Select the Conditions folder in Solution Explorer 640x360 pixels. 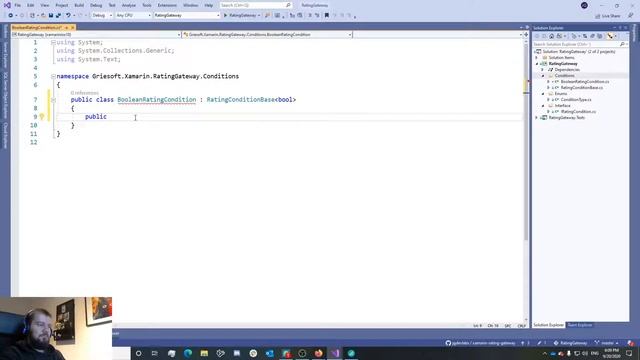click(564, 76)
